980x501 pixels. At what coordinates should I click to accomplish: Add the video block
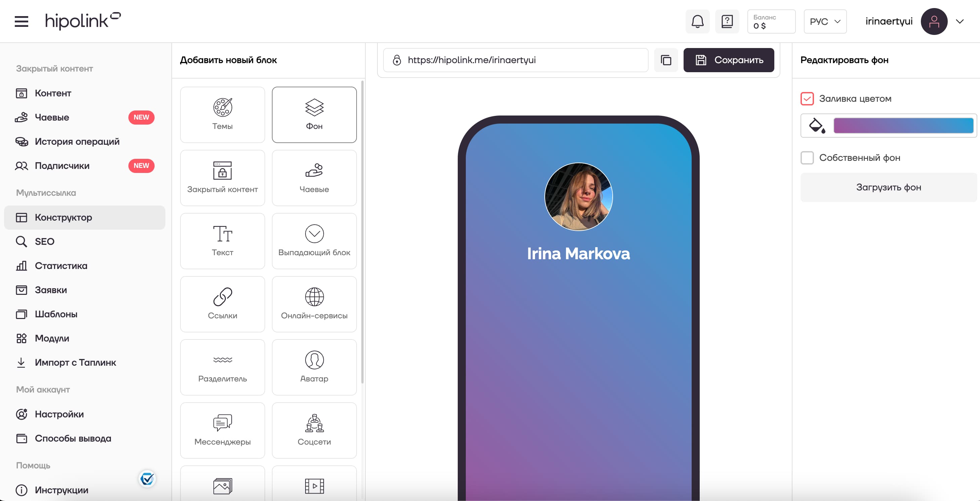click(314, 484)
